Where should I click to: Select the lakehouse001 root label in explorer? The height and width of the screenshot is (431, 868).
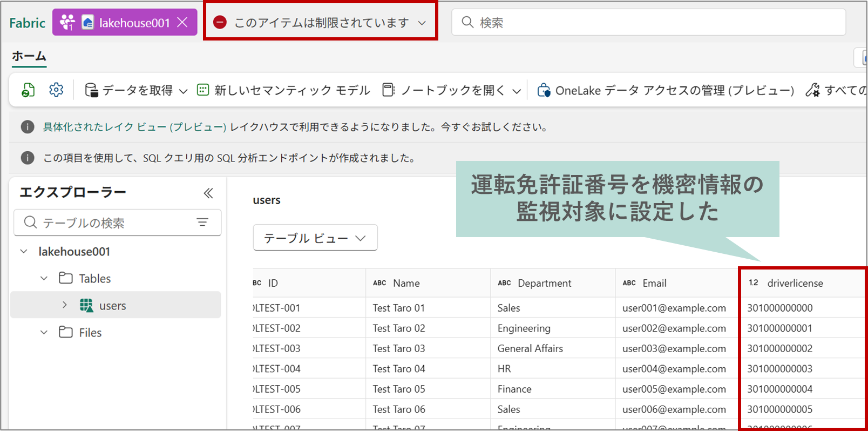[74, 252]
